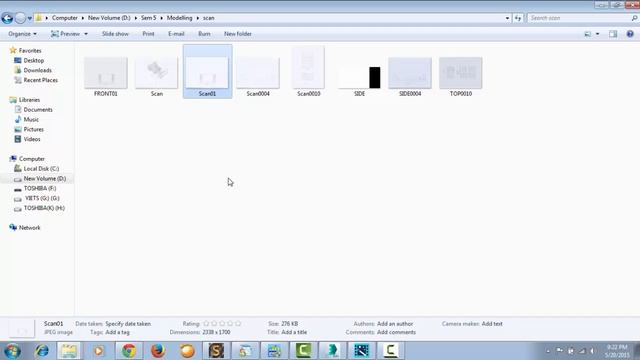Open TOSHIBA(K) (H:) drive
Screen dimensions: 640x360
[44, 208]
